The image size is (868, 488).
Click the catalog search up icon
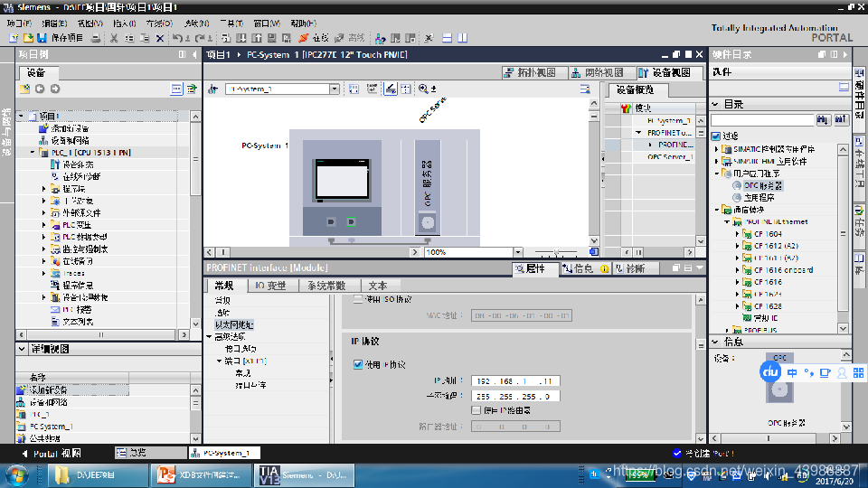(841, 119)
